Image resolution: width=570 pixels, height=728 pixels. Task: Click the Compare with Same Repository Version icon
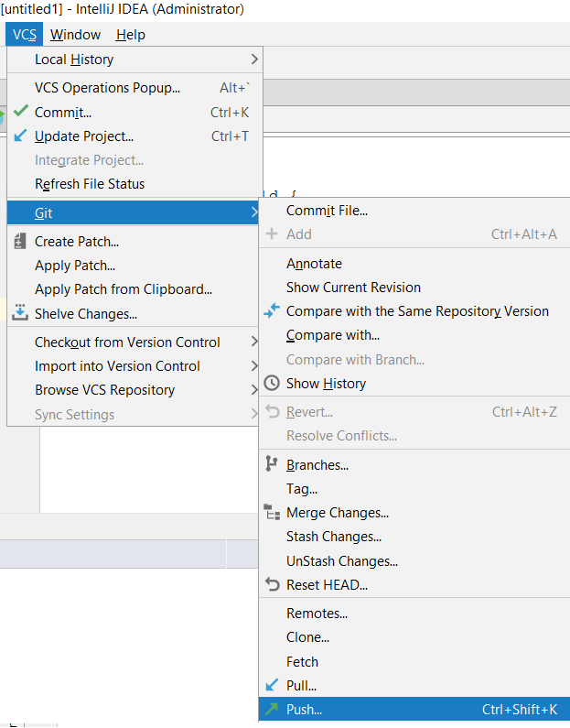(x=272, y=311)
